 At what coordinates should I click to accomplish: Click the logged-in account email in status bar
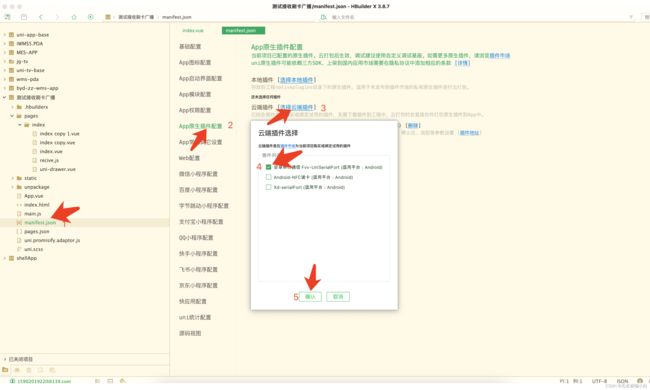[44, 381]
